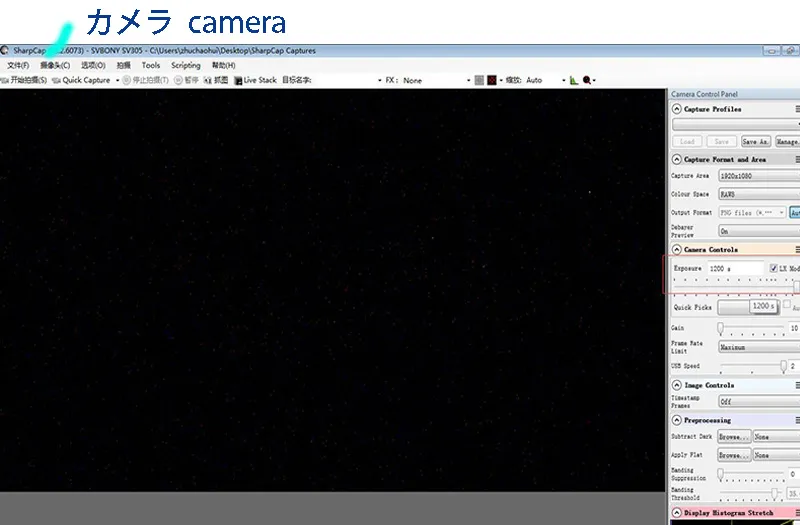The image size is (800, 525).
Task: Open the Camera Controls panel menu icon
Action: point(796,249)
